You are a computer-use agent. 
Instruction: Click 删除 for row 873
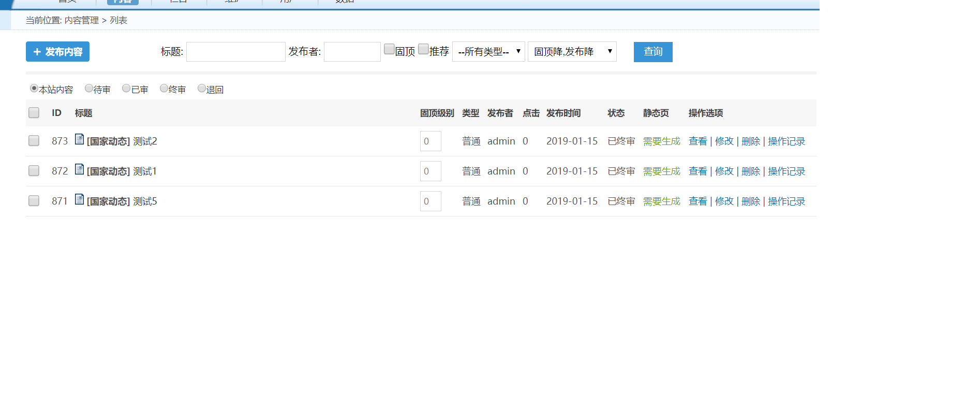[751, 141]
